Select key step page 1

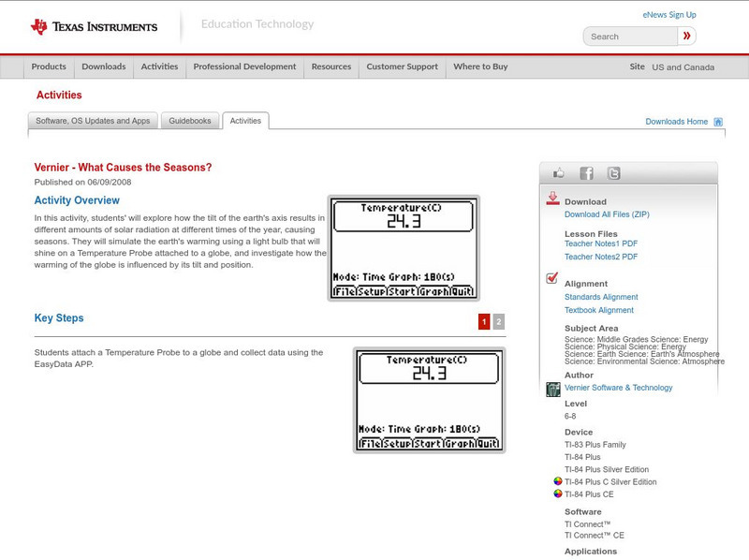(x=484, y=321)
